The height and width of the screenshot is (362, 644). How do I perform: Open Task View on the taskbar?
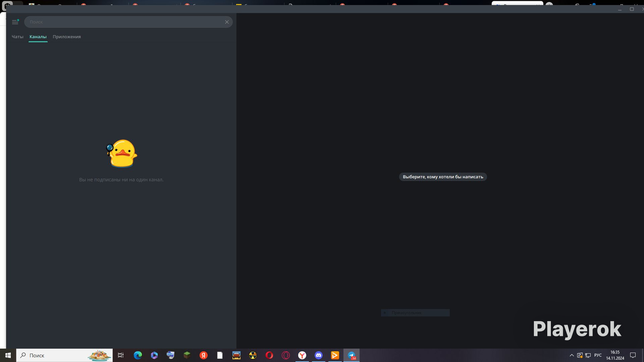[x=121, y=355]
